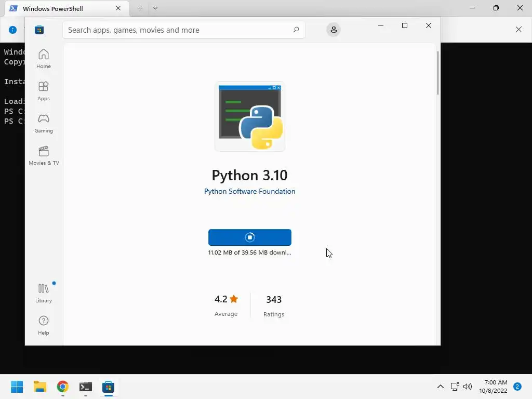Restore down the Windows Terminal window

pyautogui.click(x=496, y=8)
